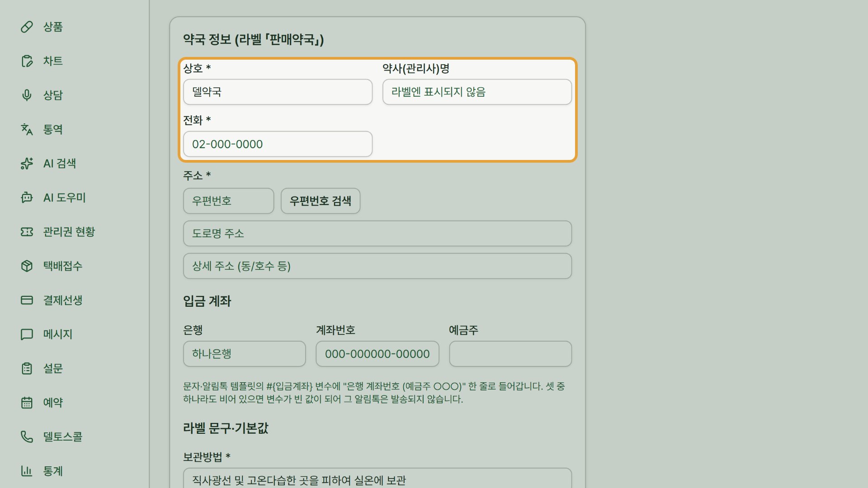Image resolution: width=868 pixels, height=488 pixels.
Task: Select the 결제선생 card icon
Action: [x=27, y=300]
